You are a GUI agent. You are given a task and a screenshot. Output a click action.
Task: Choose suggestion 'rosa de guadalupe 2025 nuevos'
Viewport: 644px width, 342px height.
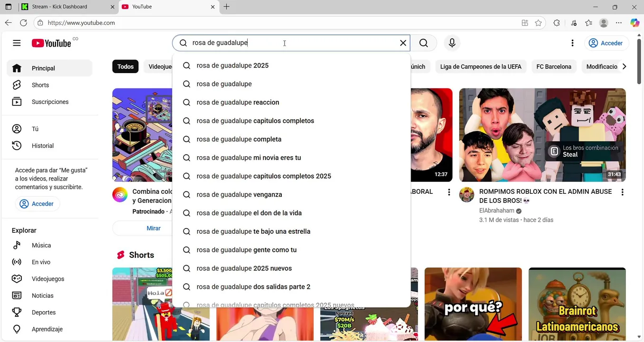[x=291, y=268]
